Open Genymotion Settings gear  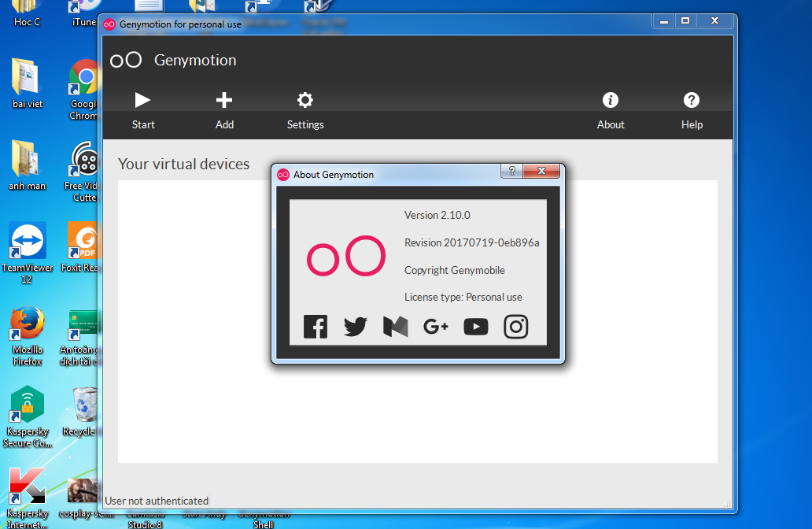click(305, 109)
